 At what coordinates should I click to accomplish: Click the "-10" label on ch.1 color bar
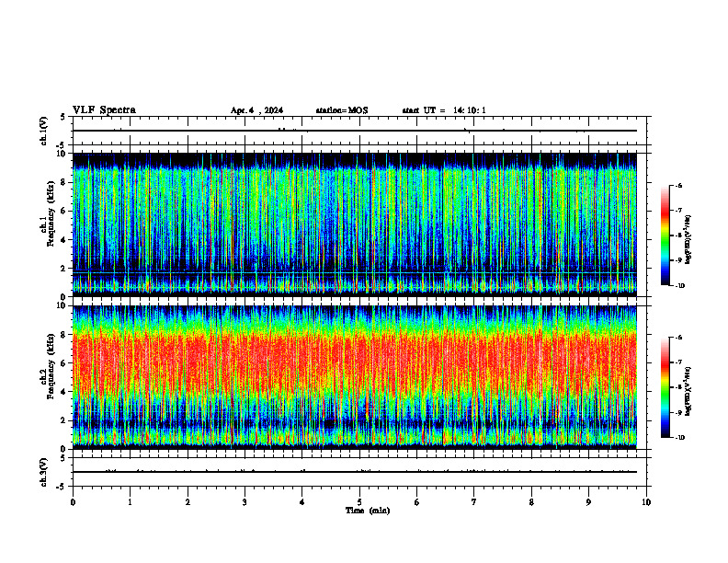[680, 286]
